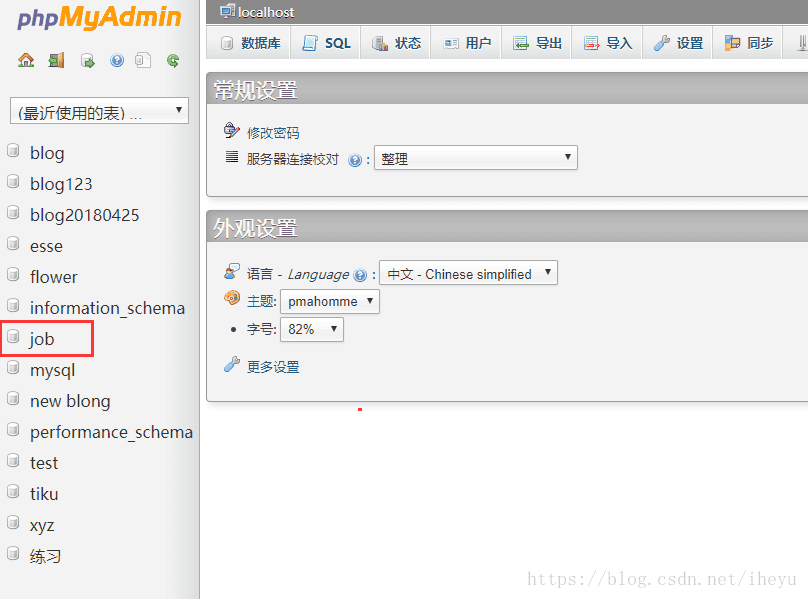Switch to the 导出 tab
The width and height of the screenshot is (808, 599).
tap(537, 43)
